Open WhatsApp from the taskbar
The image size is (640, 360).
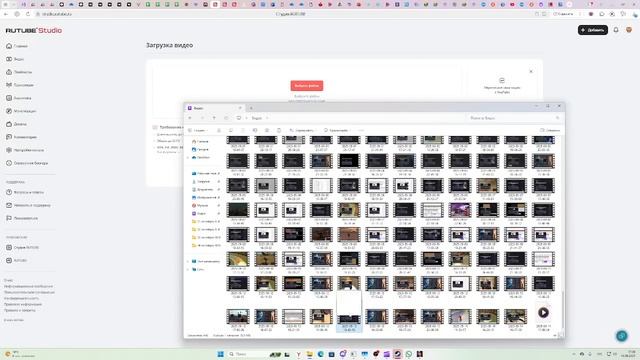tap(409, 354)
